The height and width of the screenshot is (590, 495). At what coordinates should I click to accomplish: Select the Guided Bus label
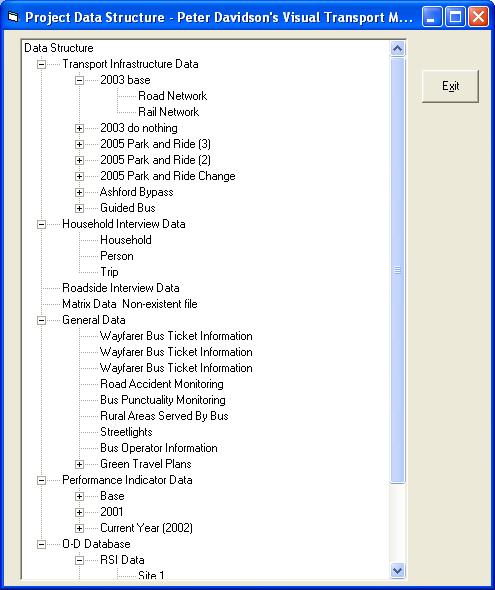tap(128, 208)
